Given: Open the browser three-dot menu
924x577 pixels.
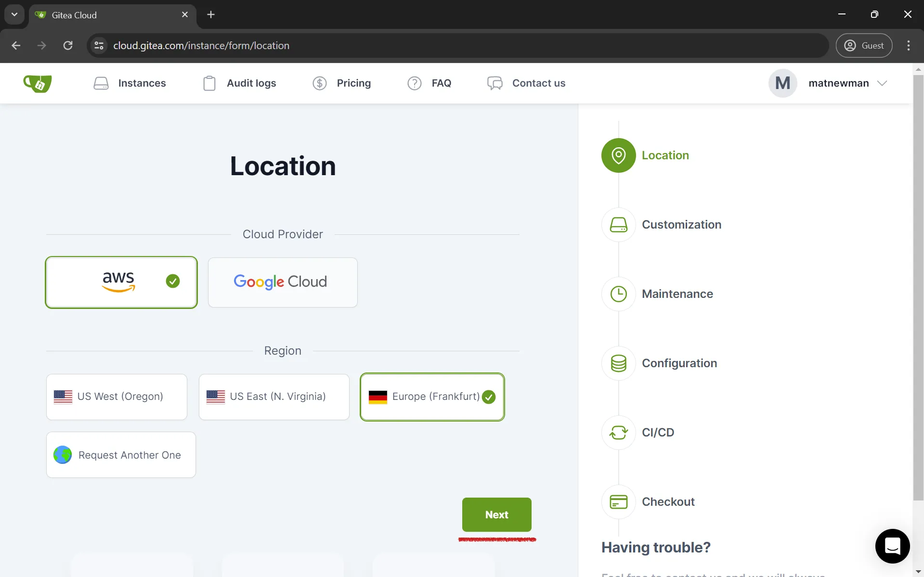Looking at the screenshot, I should [x=908, y=45].
